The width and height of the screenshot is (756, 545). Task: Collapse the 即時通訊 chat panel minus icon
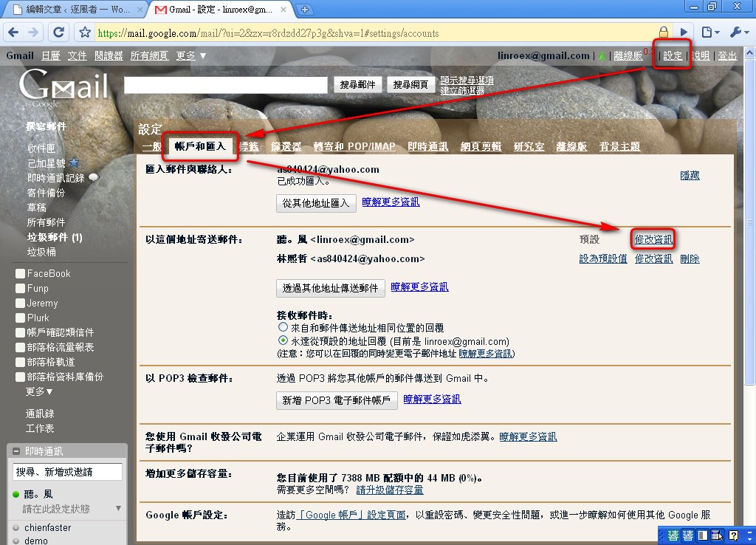pyautogui.click(x=16, y=451)
